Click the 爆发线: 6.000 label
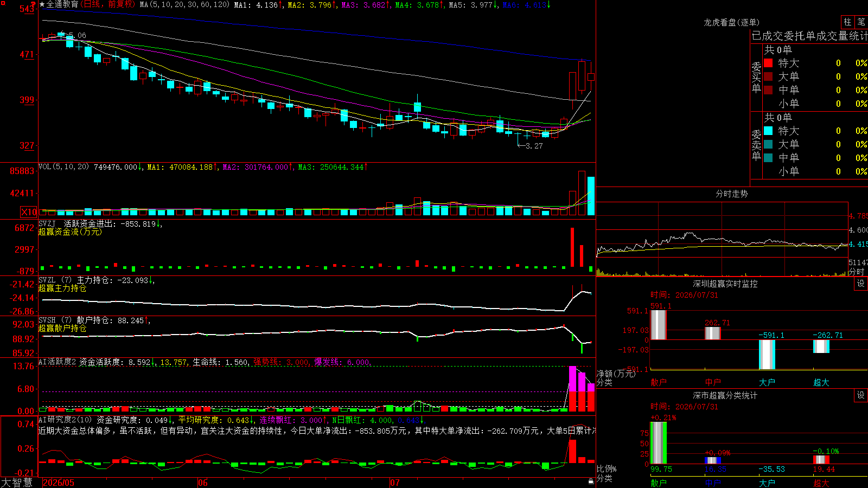Viewport: 868px width, 488px height. click(342, 362)
